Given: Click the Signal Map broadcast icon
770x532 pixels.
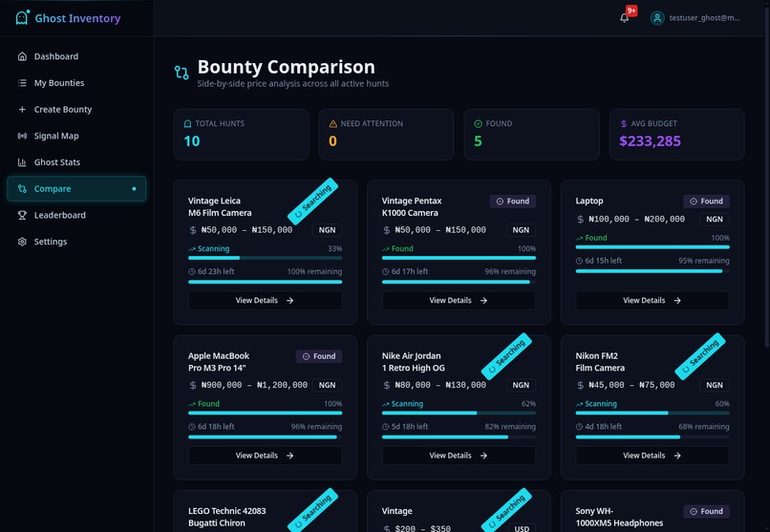Looking at the screenshot, I should (x=22, y=136).
